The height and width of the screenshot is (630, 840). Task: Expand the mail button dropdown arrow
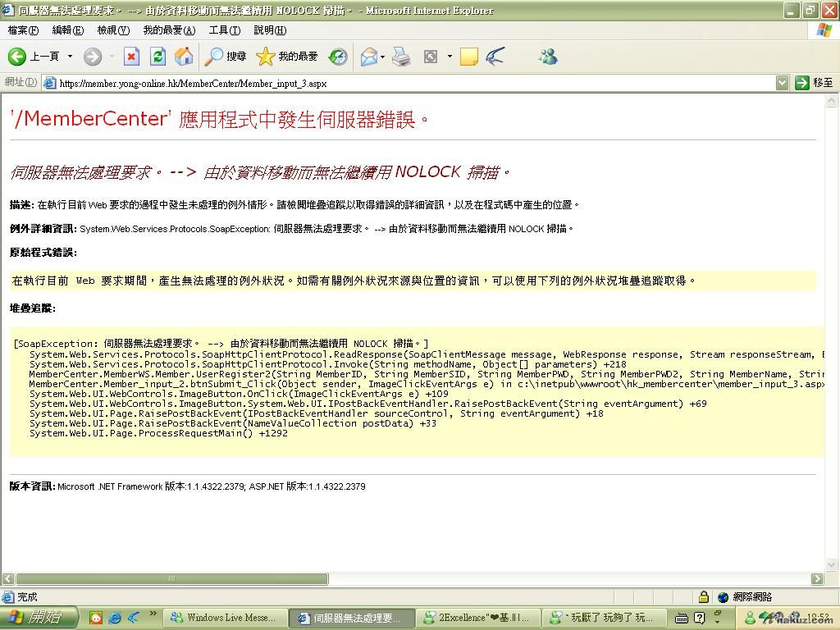(x=383, y=57)
